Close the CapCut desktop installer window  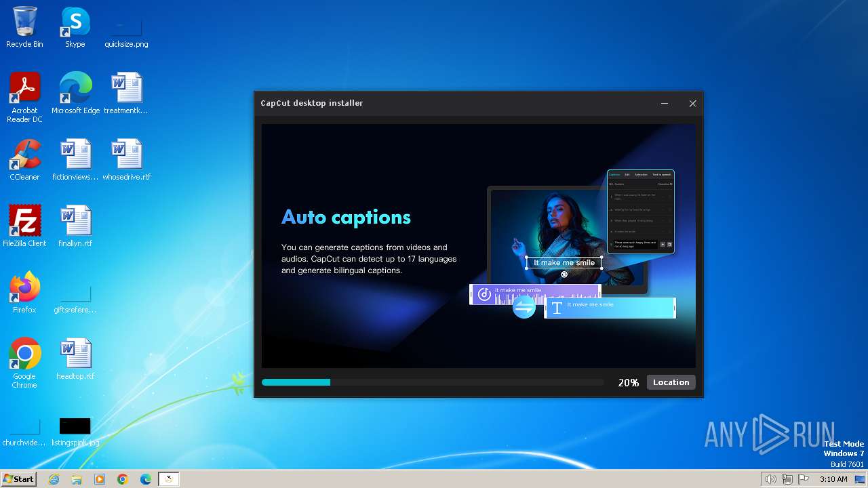692,104
